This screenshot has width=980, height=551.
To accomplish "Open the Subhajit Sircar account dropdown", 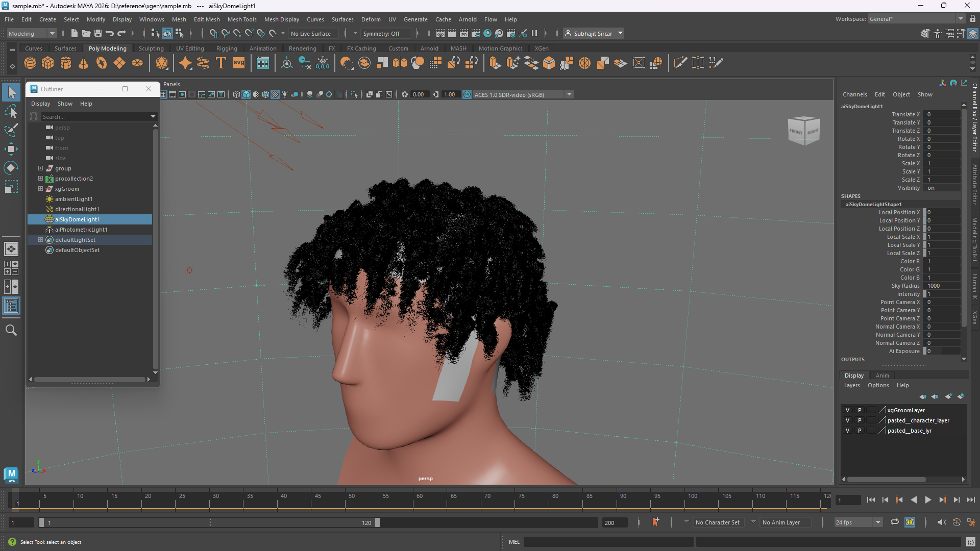I will [594, 34].
